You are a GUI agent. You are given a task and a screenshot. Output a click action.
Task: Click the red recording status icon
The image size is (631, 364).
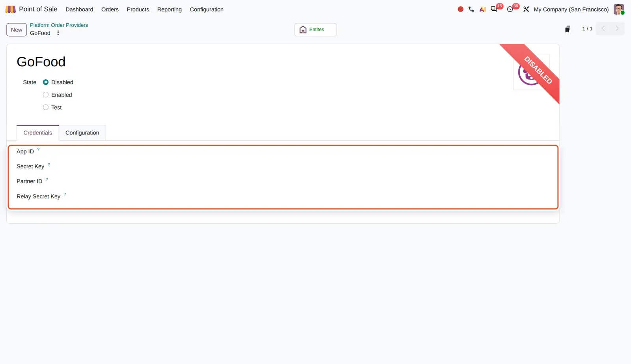460,9
